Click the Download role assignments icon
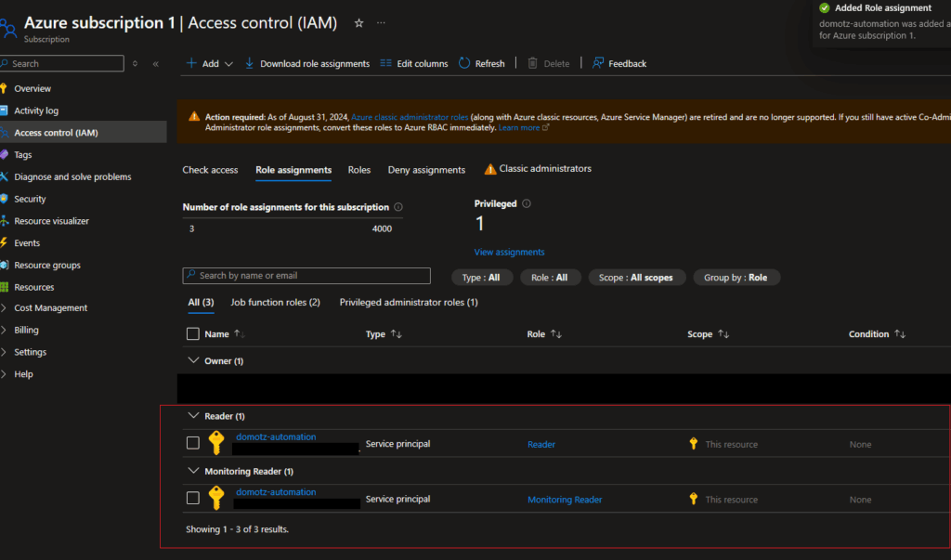Viewport: 951px width, 560px height. click(250, 63)
